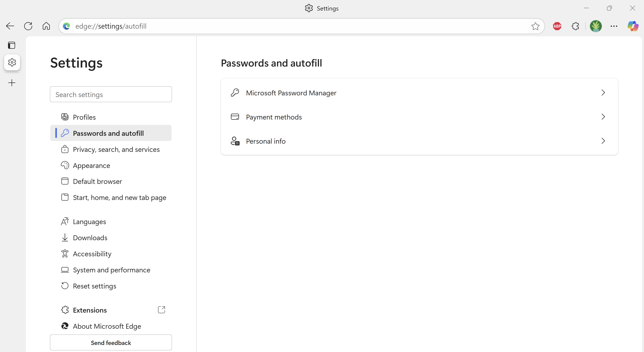Image resolution: width=644 pixels, height=352 pixels.
Task: Open a new tab with the plus icon
Action: coord(12,82)
